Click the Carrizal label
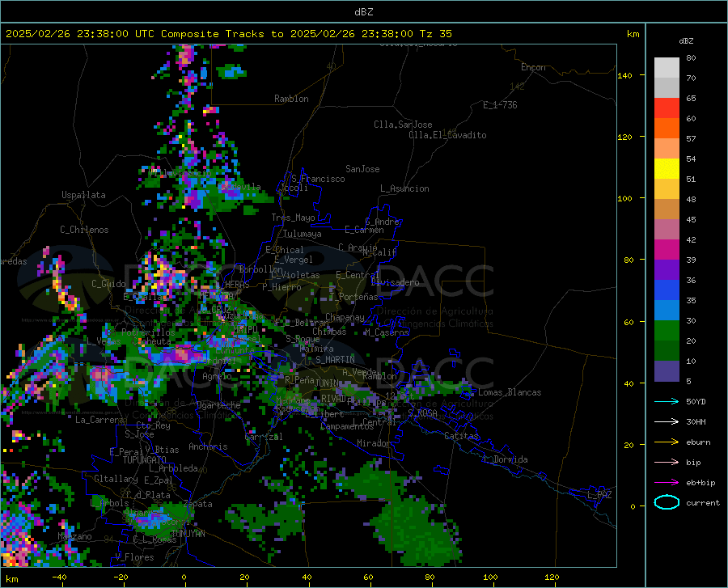Viewport: 728px width, 588px height. (x=264, y=437)
